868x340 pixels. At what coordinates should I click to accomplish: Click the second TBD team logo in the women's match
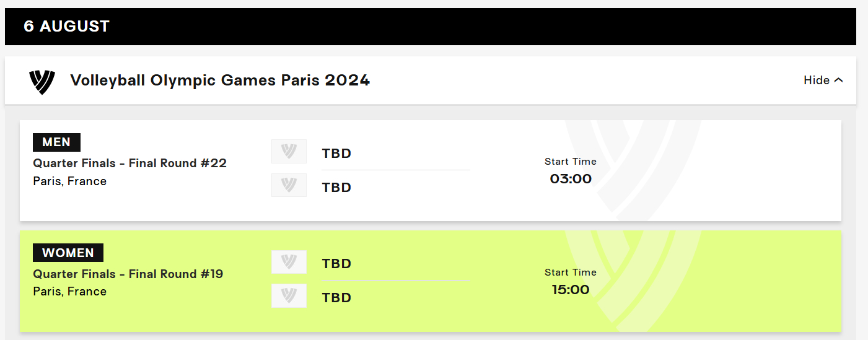point(289,296)
